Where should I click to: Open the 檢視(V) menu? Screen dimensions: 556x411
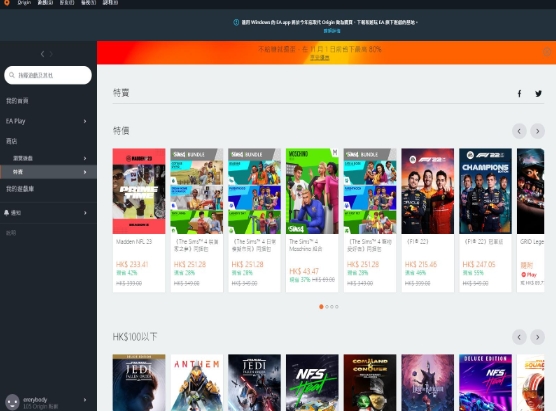(x=89, y=3)
